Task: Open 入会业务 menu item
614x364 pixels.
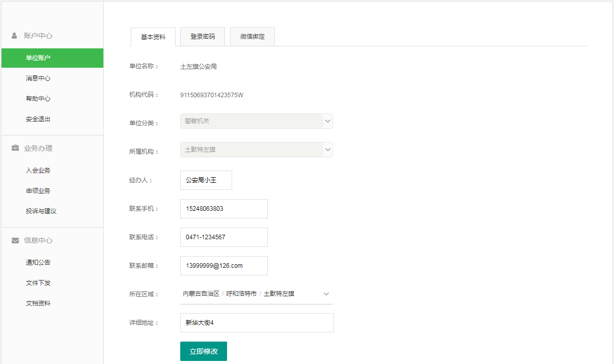Action: (x=38, y=171)
